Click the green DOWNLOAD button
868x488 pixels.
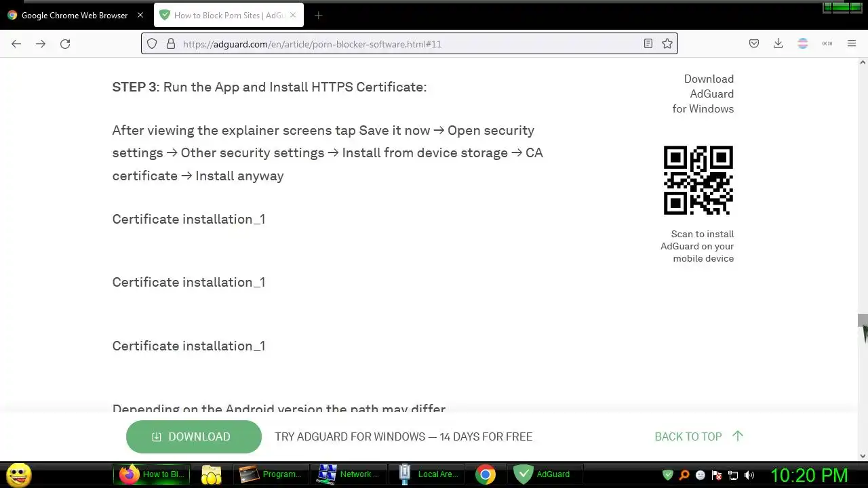pyautogui.click(x=193, y=436)
